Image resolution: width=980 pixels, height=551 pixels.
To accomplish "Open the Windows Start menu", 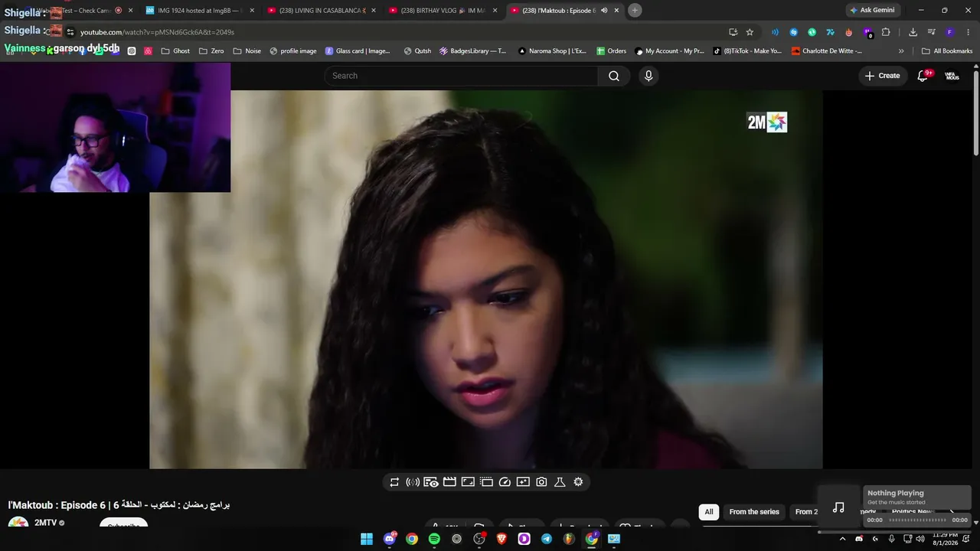I will (367, 539).
